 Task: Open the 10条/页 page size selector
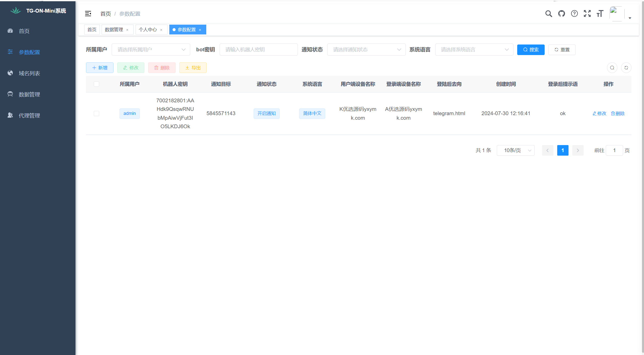[515, 150]
